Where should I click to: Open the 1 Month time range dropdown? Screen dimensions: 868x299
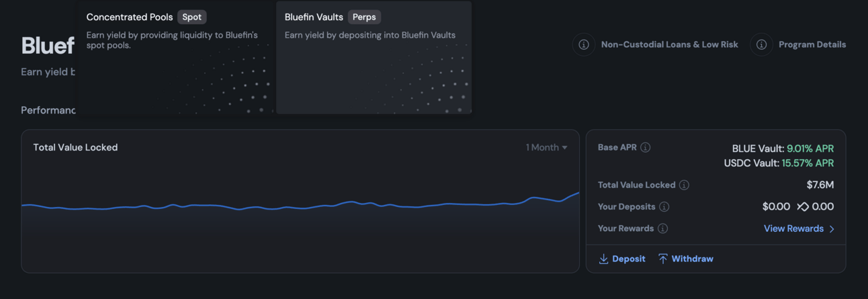pos(546,147)
